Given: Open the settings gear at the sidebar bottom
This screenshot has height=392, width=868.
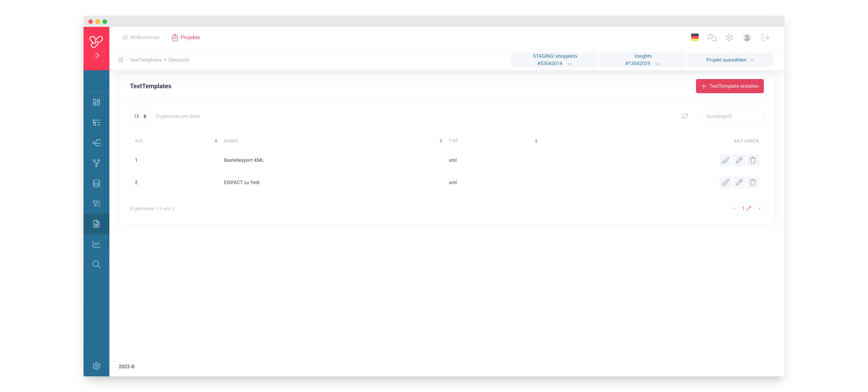Looking at the screenshot, I should (96, 366).
